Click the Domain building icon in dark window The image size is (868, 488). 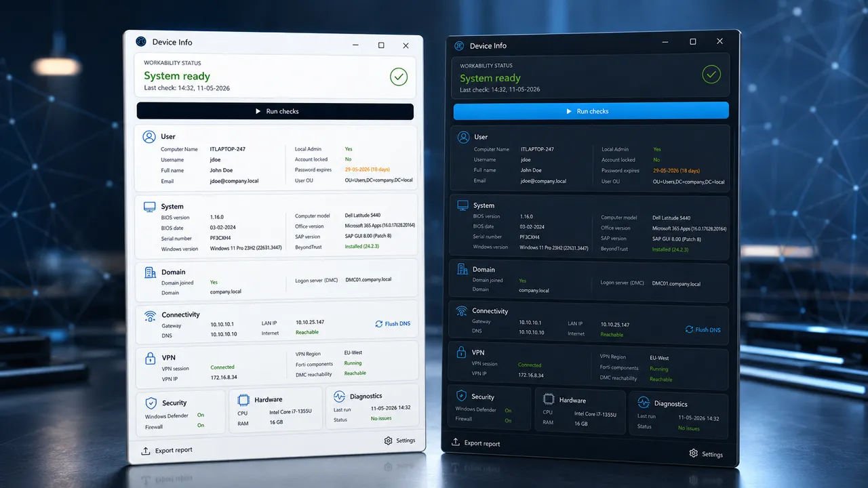tap(464, 269)
